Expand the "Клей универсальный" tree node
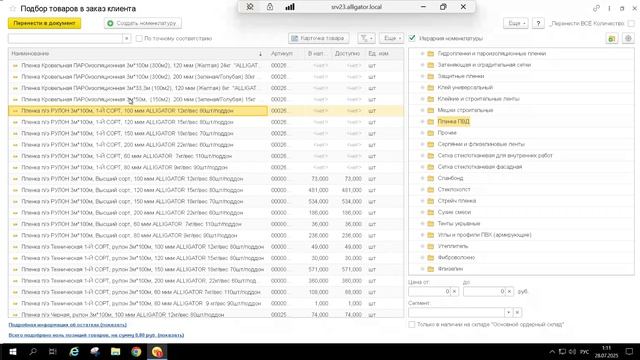Viewport: 640px width, 360px height. (x=422, y=88)
